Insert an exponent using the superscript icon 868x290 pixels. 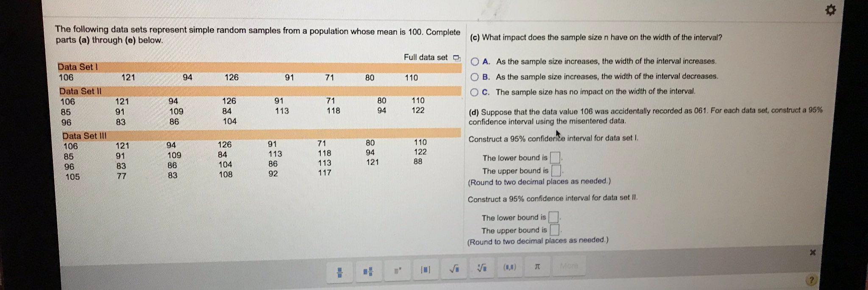click(x=396, y=269)
